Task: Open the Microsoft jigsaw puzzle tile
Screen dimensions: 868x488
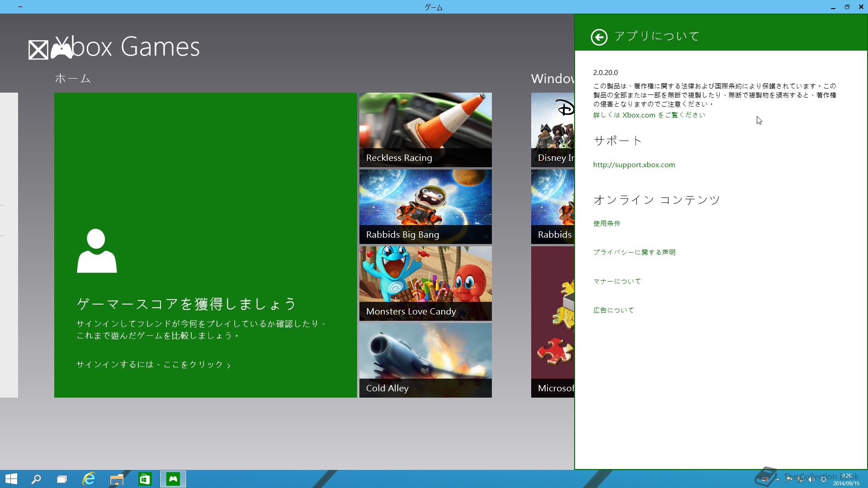Action: point(552,322)
